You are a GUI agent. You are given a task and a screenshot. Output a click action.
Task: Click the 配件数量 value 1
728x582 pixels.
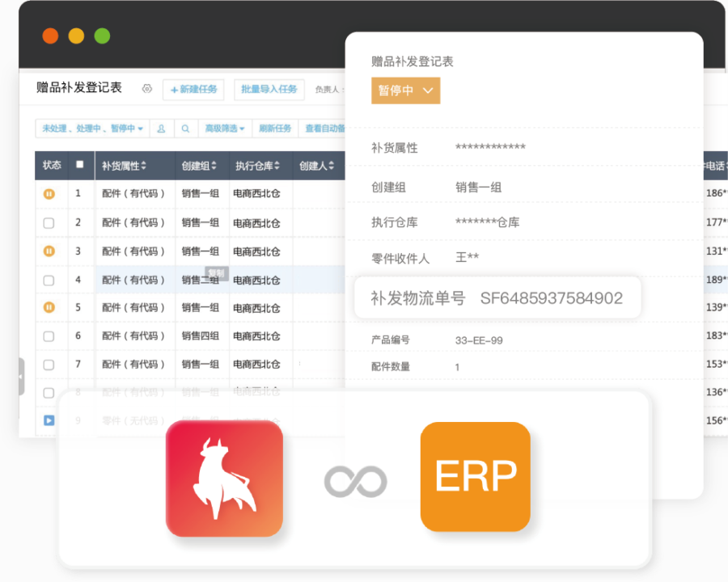pos(457,367)
